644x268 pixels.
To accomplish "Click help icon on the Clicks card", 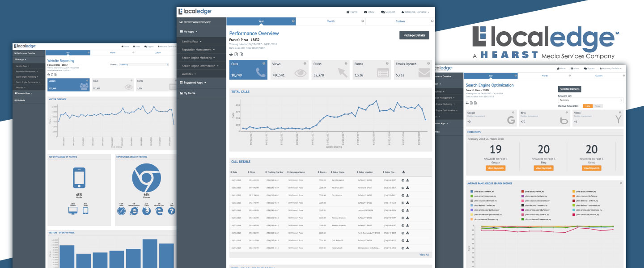I will [x=347, y=64].
